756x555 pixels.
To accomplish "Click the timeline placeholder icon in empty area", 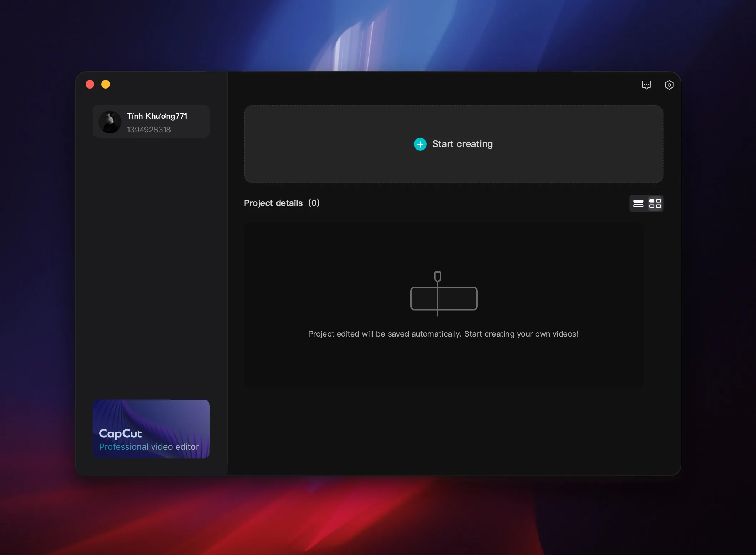I will click(x=443, y=293).
